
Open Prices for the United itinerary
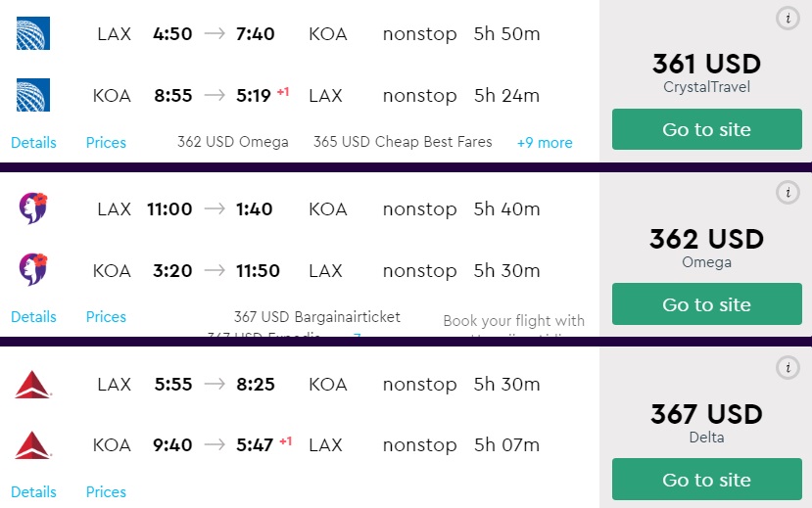106,143
